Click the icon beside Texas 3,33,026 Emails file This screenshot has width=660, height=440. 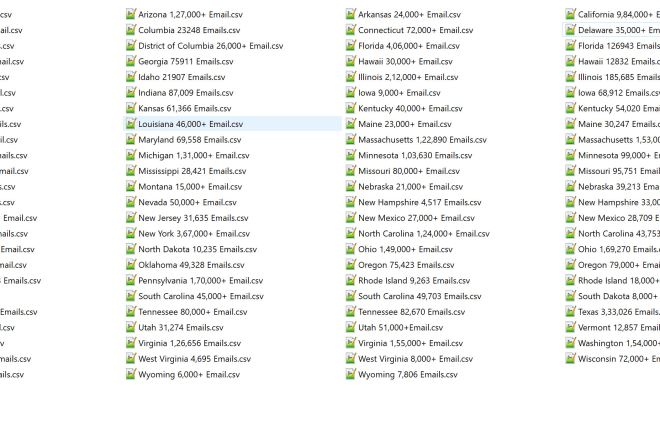[x=570, y=312]
